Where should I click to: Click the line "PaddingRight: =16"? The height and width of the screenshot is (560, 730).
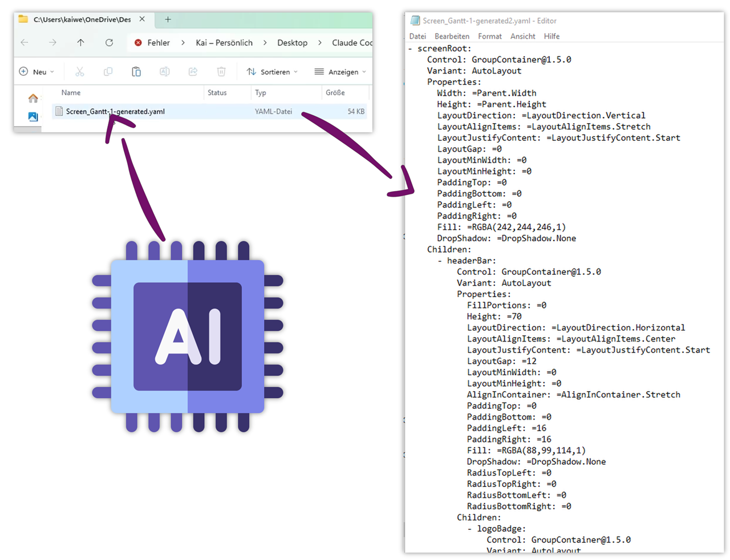coord(509,439)
